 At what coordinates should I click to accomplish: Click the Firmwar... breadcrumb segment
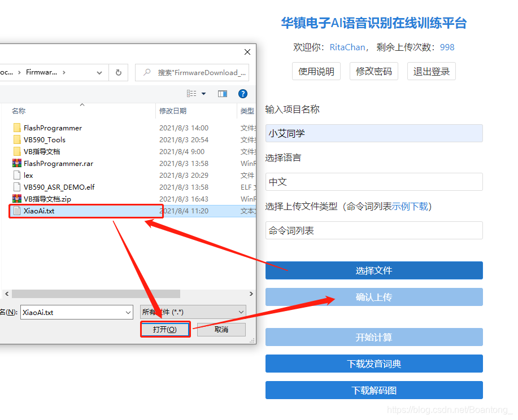[x=41, y=72]
